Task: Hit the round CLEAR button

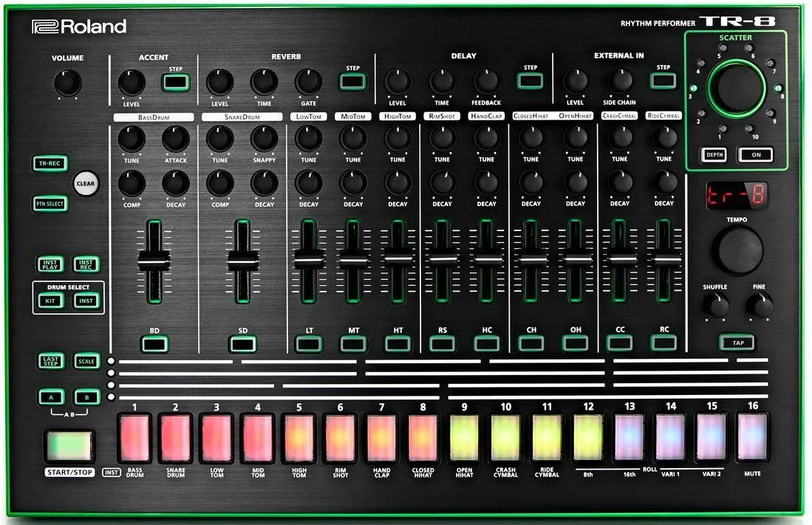Action: point(86,183)
